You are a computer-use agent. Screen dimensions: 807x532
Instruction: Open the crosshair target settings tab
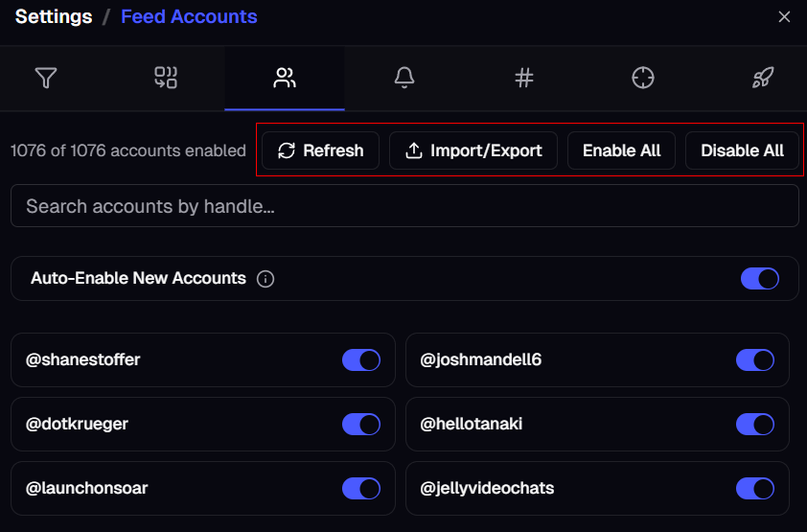coord(643,79)
